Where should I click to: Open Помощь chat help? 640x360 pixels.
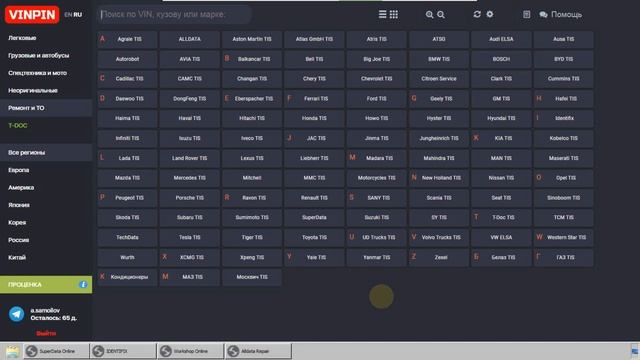[560, 15]
